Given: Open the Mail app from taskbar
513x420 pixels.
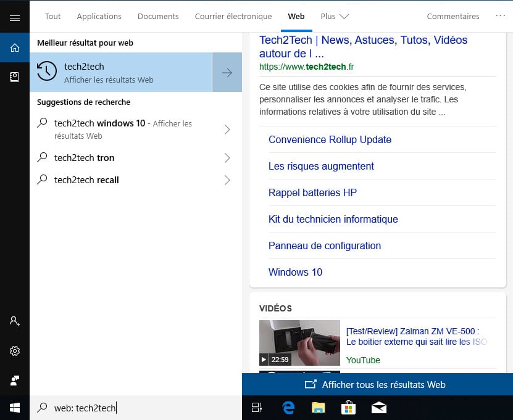Looking at the screenshot, I should point(378,407).
